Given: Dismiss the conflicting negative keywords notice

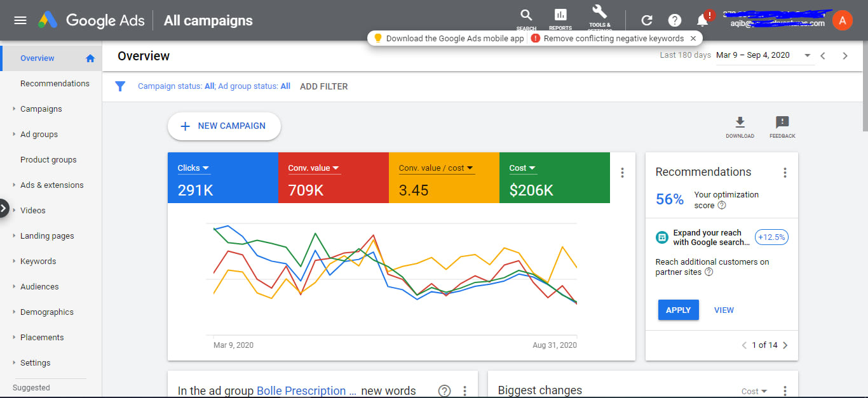Looking at the screenshot, I should 693,38.
